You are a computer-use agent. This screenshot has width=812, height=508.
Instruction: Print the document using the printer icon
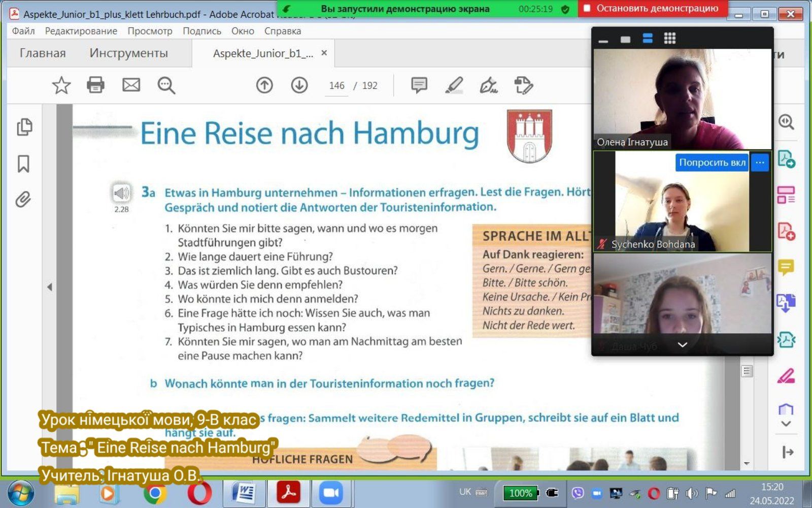tap(95, 85)
